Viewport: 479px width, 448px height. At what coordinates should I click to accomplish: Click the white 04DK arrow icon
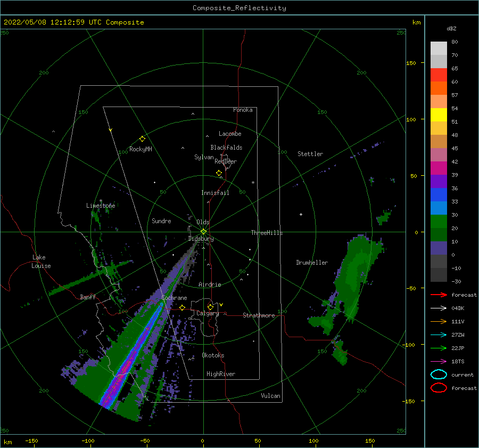[439, 308]
